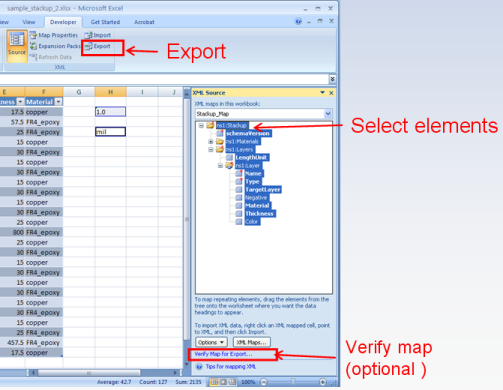503x390 pixels.
Task: Click the zoom in plus button
Action: (322, 382)
